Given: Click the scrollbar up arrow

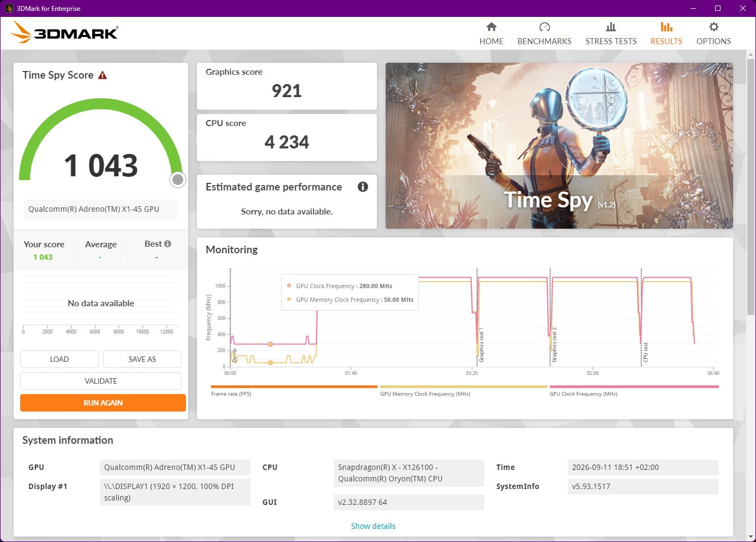Looking at the screenshot, I should tap(751, 55).
